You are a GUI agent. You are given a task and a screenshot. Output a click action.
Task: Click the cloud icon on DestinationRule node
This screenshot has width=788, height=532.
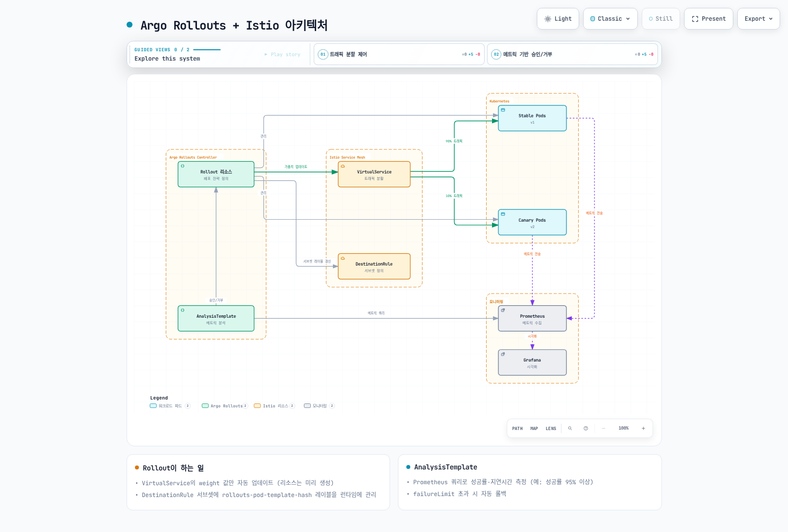click(343, 258)
